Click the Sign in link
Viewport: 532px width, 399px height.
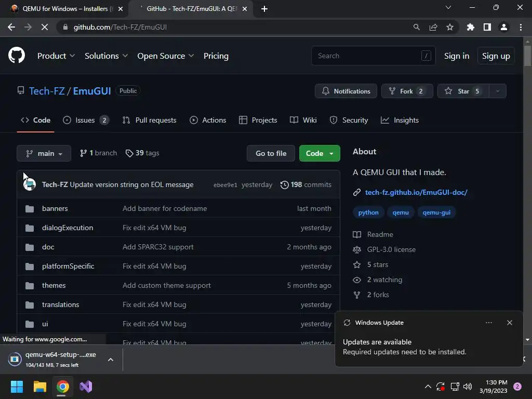coord(457,56)
